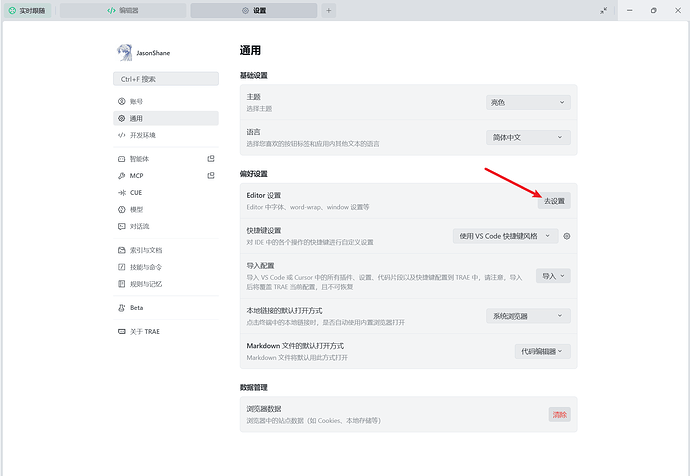This screenshot has width=690, height=476.
Task: Click the red 清除 clear browser data button
Action: pyautogui.click(x=559, y=414)
